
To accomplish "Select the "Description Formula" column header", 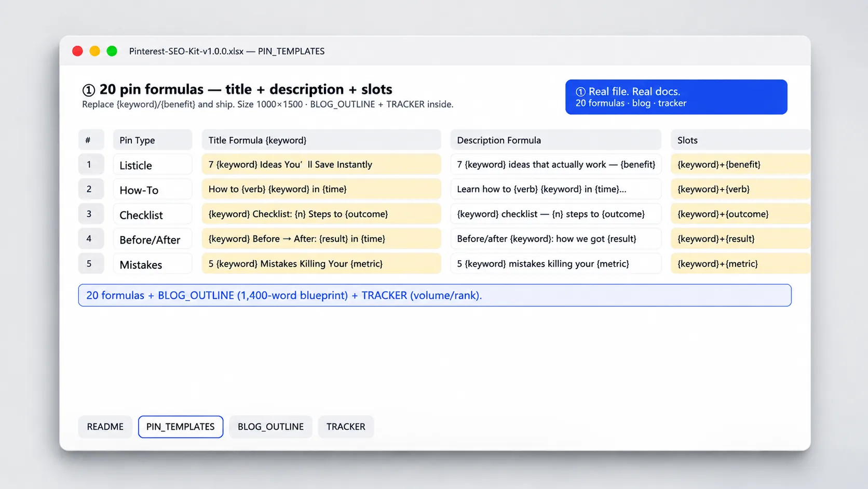I will point(556,140).
